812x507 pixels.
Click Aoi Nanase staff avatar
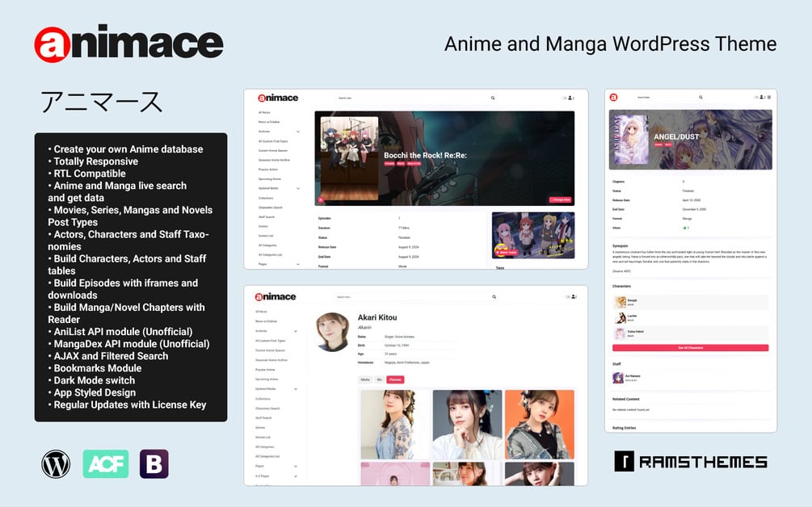tap(618, 378)
